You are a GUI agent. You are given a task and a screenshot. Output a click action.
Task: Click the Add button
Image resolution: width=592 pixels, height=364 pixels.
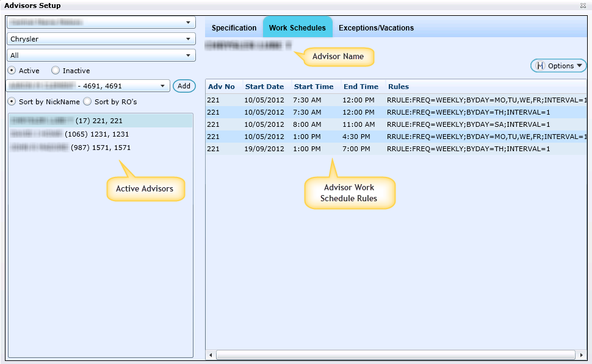point(184,86)
